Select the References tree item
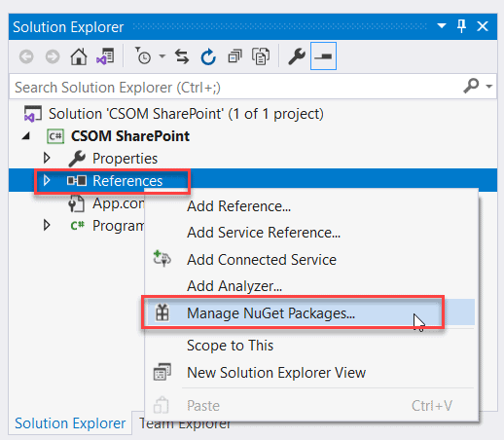This screenshot has width=504, height=440. click(x=127, y=181)
